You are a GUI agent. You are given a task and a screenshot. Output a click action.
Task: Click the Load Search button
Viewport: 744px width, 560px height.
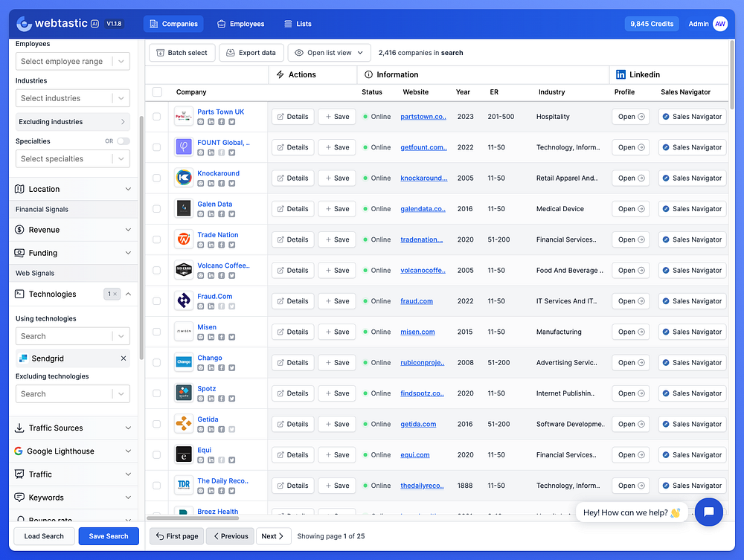click(x=44, y=536)
